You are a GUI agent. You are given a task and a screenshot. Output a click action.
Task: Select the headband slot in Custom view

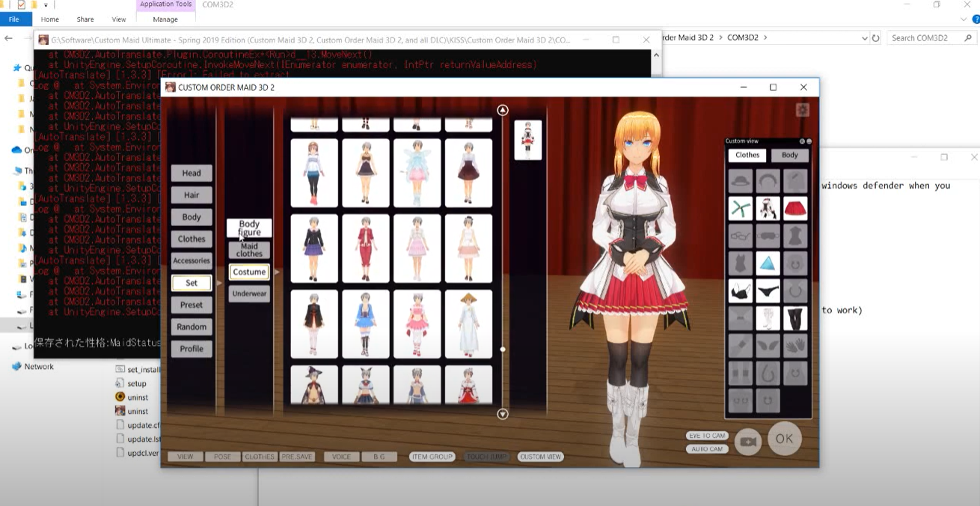tap(768, 180)
